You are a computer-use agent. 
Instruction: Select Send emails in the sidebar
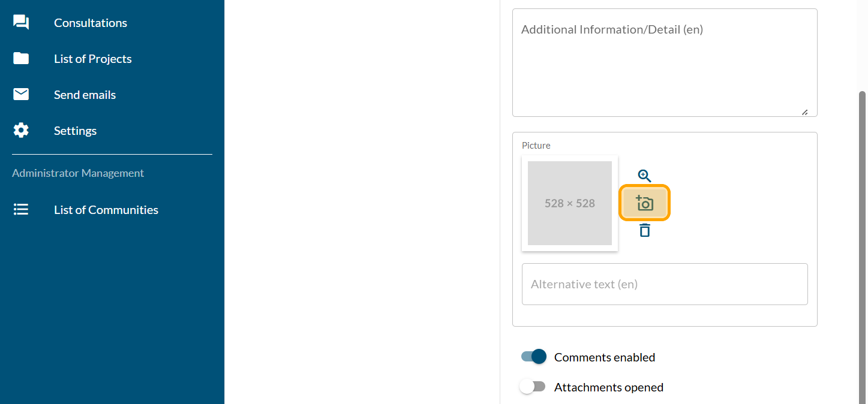pos(85,95)
